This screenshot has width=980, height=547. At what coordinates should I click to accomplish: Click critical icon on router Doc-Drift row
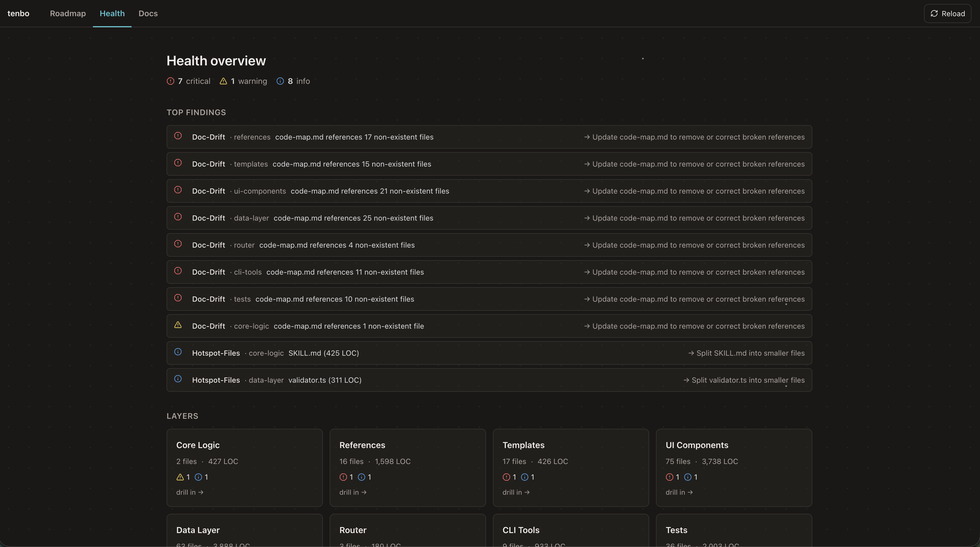point(178,244)
